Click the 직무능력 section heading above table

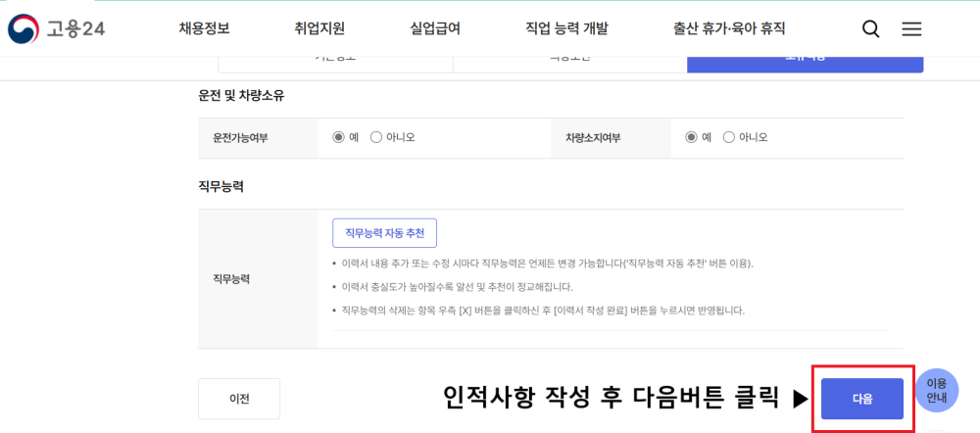220,187
